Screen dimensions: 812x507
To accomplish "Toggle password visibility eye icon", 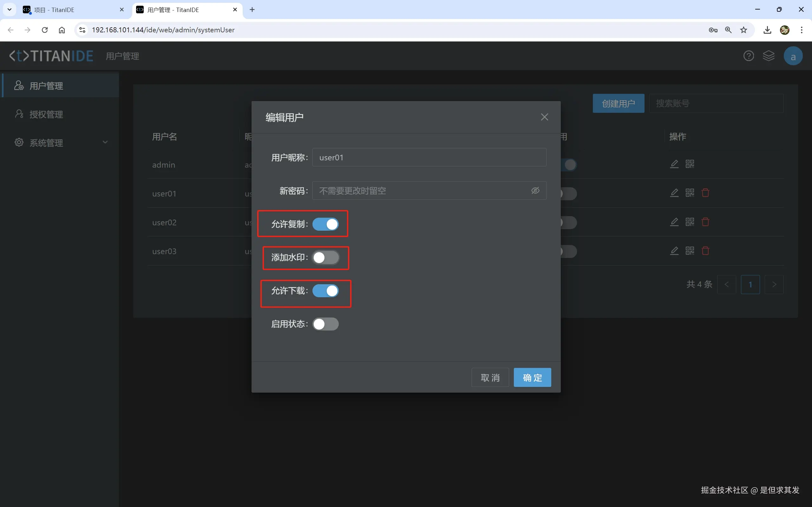I will [x=535, y=190].
